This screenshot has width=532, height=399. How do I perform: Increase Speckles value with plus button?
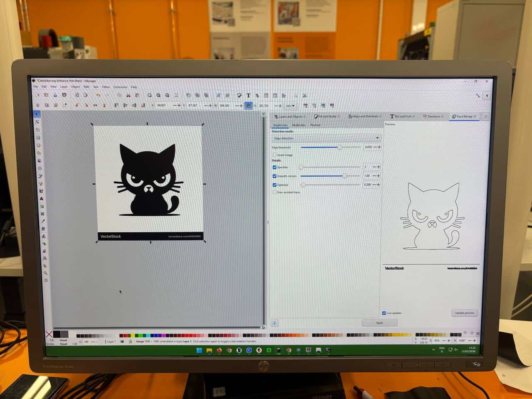click(379, 167)
